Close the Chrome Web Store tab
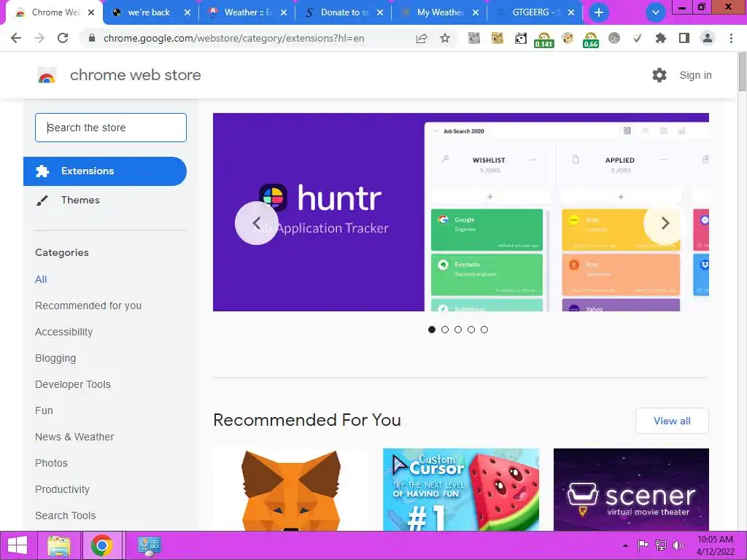Image resolution: width=747 pixels, height=560 pixels. (91, 12)
